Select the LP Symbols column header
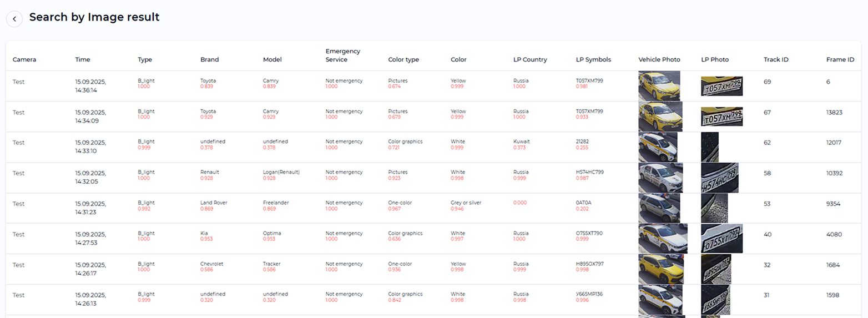The image size is (868, 318). 593,59
